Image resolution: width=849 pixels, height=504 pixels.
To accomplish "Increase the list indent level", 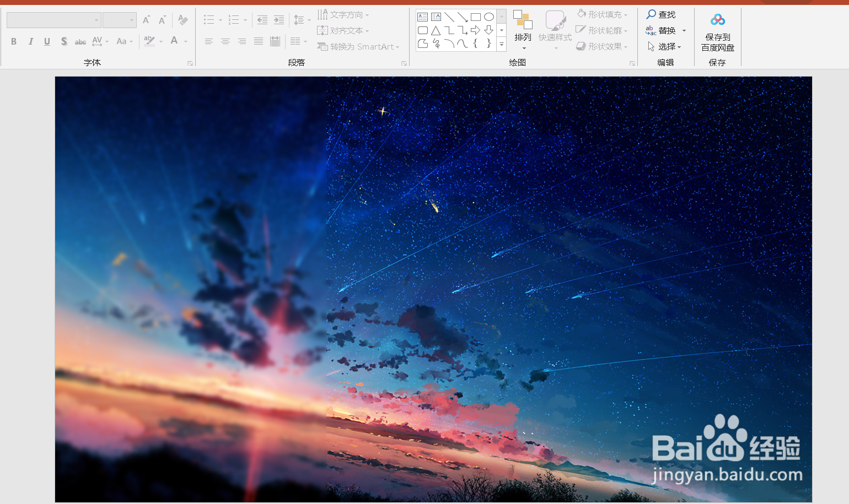I will (x=279, y=20).
